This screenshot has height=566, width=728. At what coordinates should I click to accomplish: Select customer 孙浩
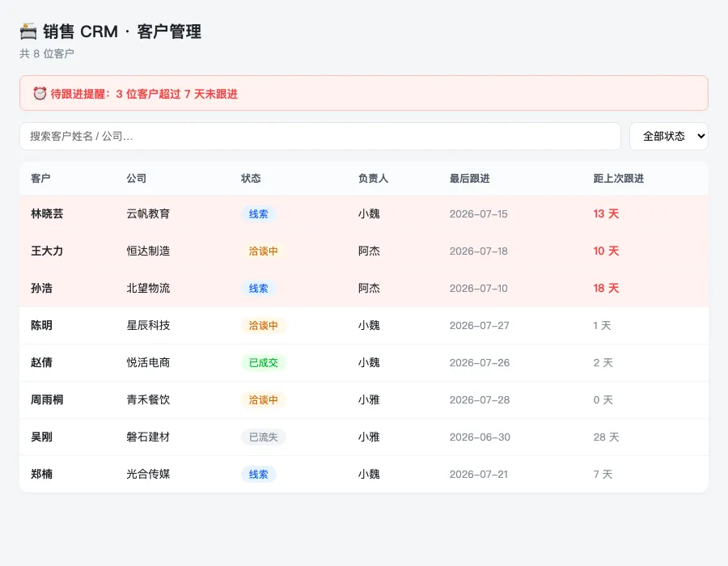pos(41,288)
